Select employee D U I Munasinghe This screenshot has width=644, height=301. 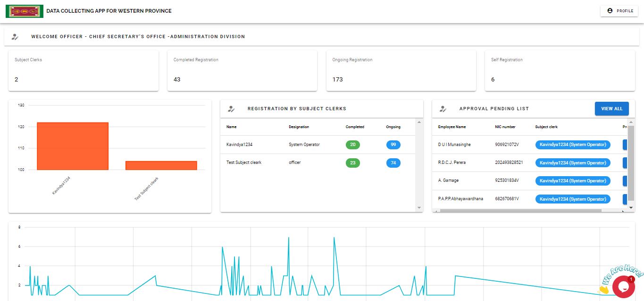(x=454, y=145)
